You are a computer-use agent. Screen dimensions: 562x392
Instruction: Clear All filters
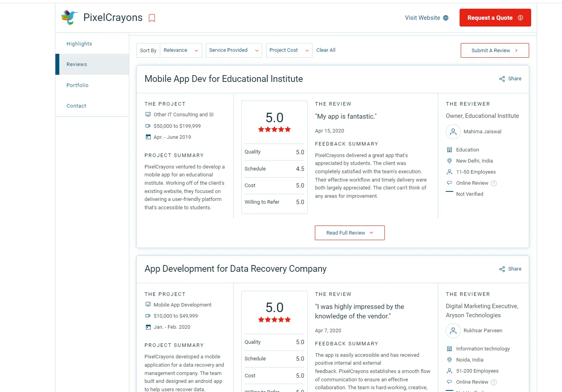[326, 50]
